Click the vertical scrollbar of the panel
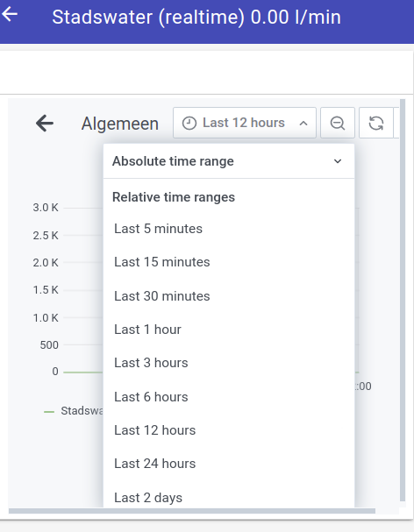 pyautogui.click(x=403, y=300)
